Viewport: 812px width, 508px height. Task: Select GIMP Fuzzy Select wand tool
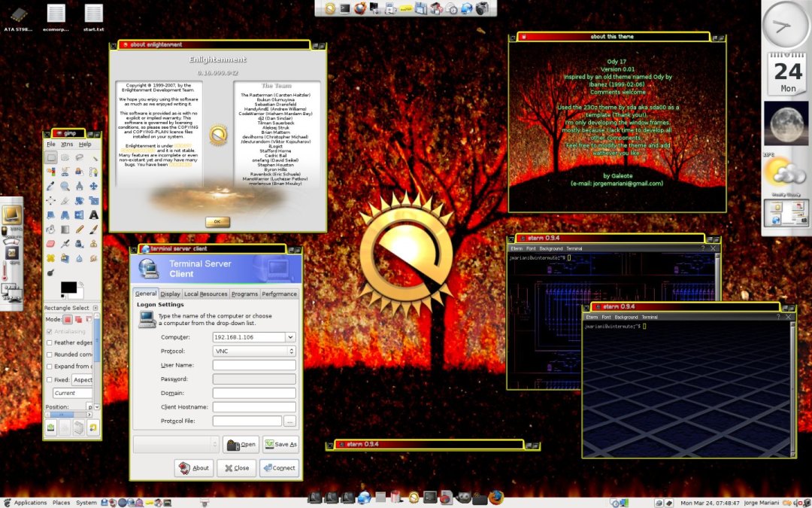[93, 157]
